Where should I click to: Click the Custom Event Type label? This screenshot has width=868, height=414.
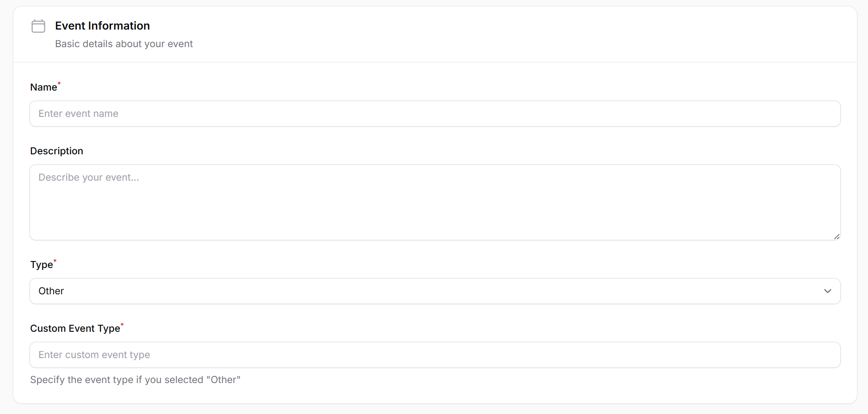[x=75, y=329]
